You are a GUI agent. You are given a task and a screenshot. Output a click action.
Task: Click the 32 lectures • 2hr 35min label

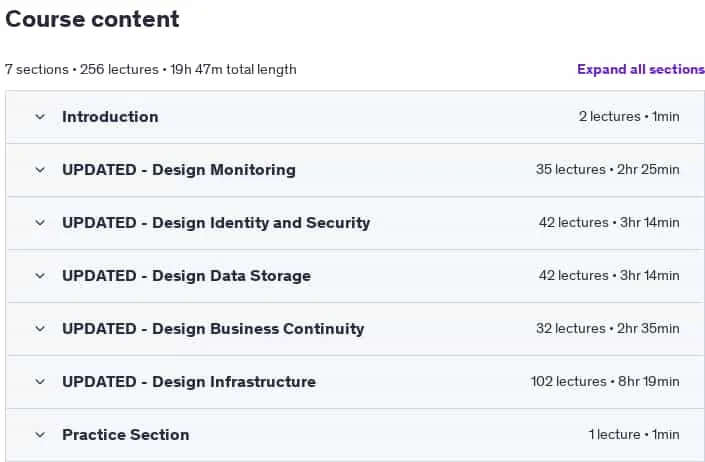[x=607, y=329]
